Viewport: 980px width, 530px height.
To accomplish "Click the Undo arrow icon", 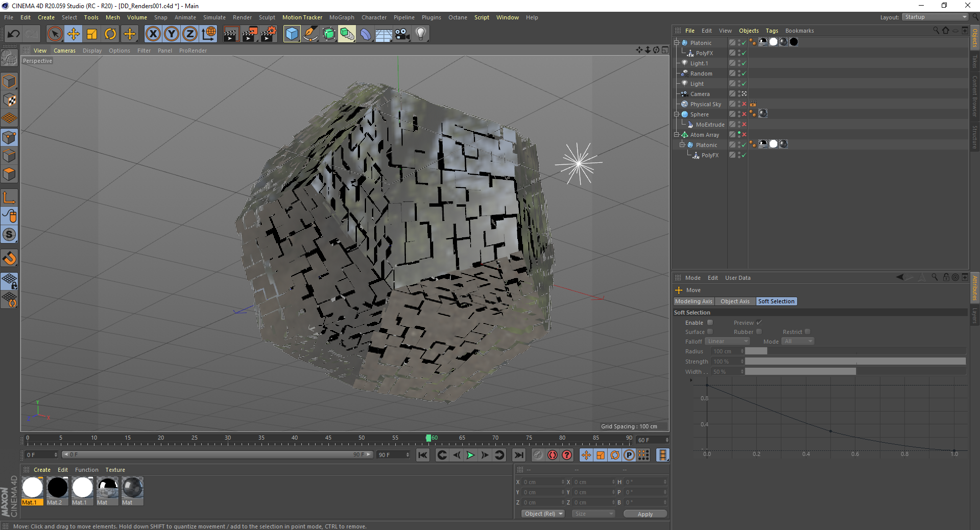I will (x=14, y=34).
